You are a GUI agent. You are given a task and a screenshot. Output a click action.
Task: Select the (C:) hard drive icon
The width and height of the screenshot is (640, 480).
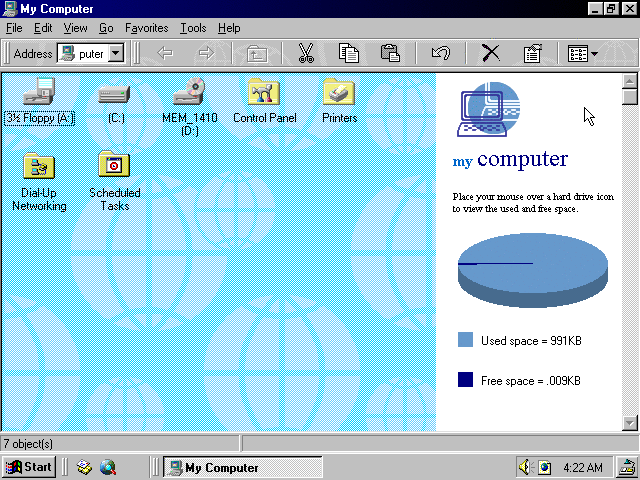114,94
